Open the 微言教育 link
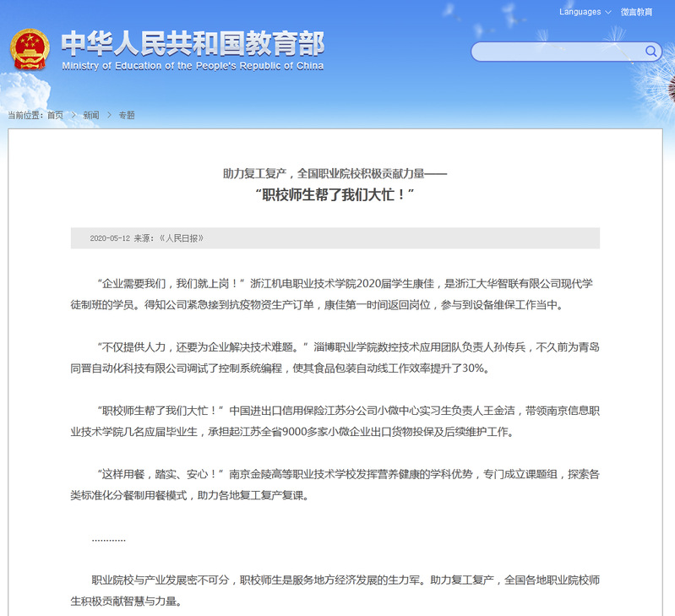This screenshot has height=616, width=675. pyautogui.click(x=636, y=12)
